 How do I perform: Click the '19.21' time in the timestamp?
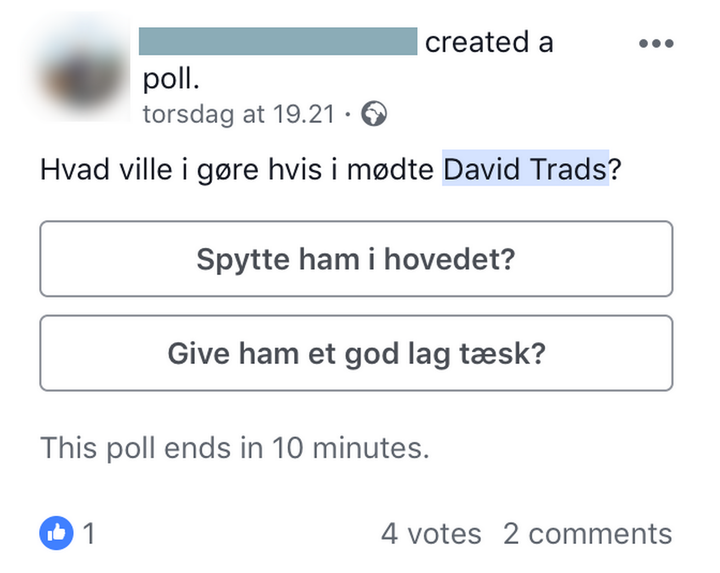point(303,114)
